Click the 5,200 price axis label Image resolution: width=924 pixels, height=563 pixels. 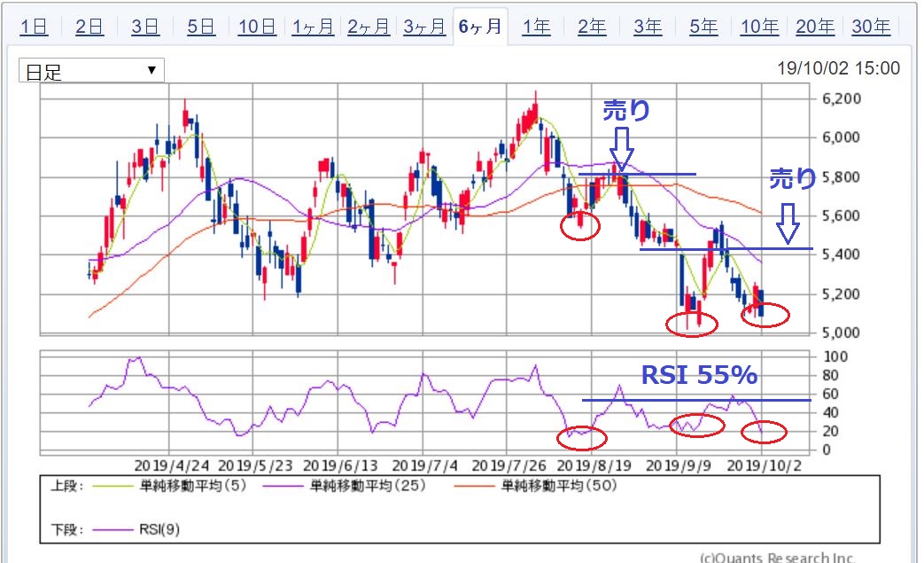click(842, 293)
